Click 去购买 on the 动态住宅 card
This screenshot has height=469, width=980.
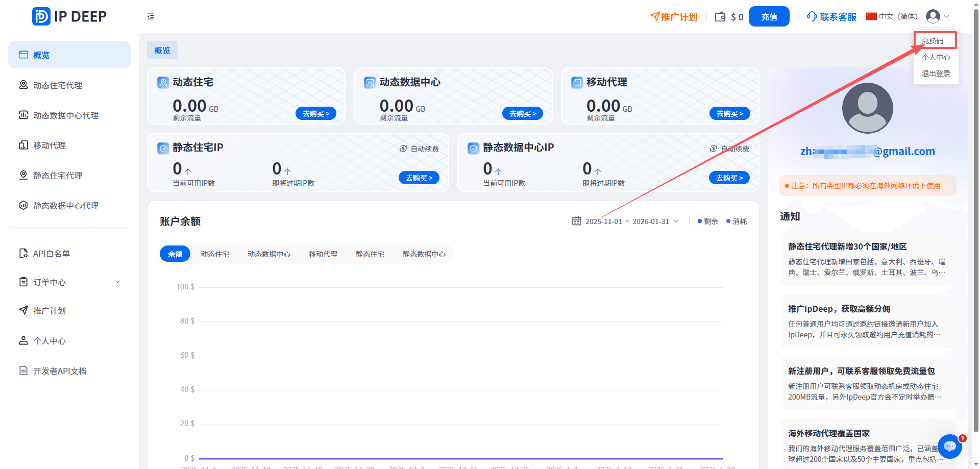point(316,113)
